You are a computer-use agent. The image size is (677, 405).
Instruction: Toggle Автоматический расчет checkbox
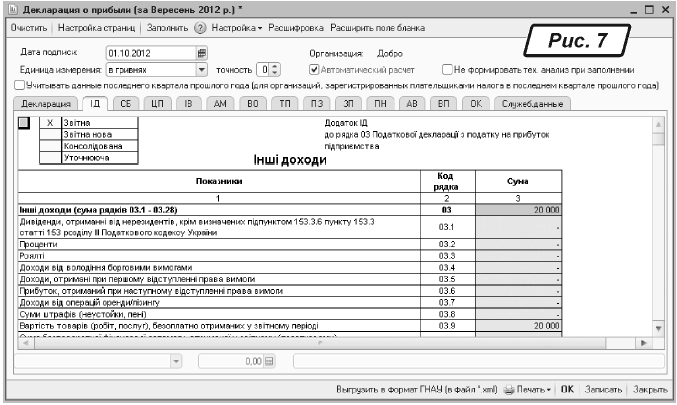pos(315,70)
